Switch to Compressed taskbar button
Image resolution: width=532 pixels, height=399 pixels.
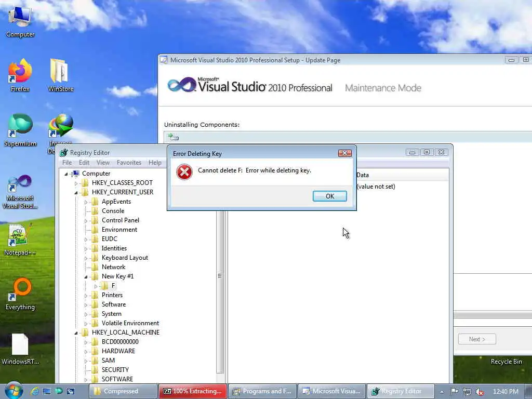[123, 391]
